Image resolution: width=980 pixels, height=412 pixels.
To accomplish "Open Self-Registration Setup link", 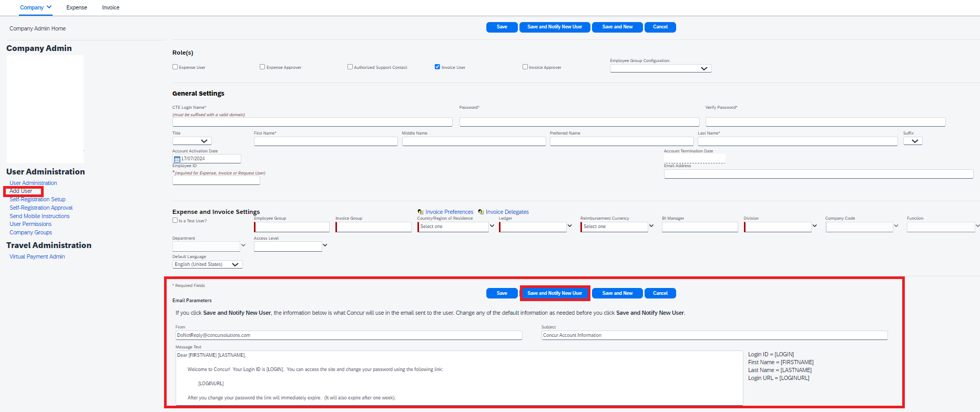I will point(37,199).
